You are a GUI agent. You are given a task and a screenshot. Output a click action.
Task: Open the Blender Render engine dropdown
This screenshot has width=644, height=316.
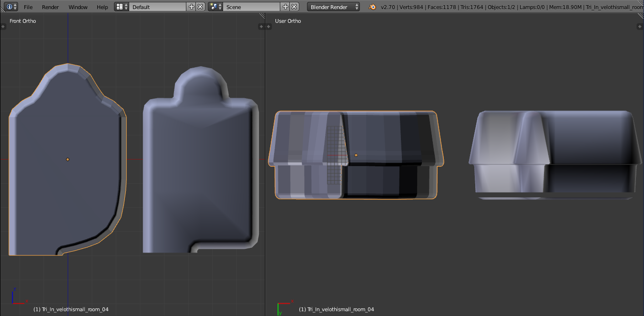click(334, 7)
